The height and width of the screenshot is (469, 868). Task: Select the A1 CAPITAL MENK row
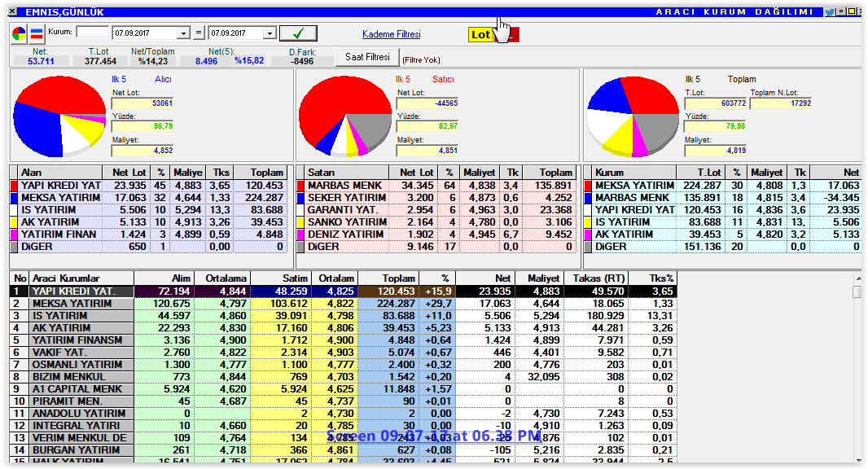pos(344,388)
